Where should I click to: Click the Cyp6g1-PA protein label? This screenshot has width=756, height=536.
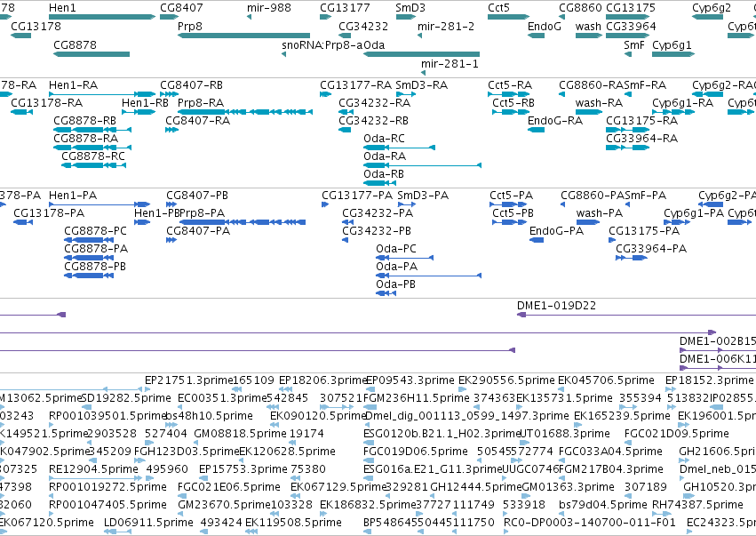(x=694, y=213)
